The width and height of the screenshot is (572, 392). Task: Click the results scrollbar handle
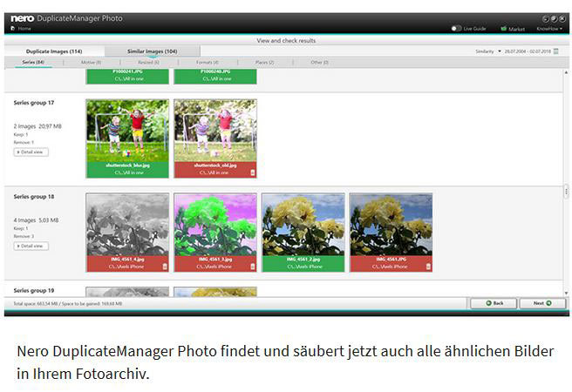pos(566,192)
